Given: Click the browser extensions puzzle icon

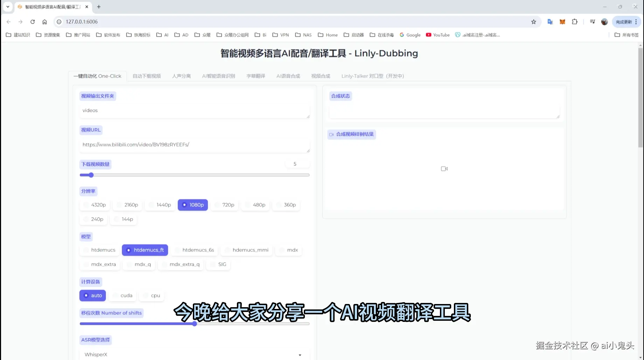Looking at the screenshot, I should click(x=574, y=22).
